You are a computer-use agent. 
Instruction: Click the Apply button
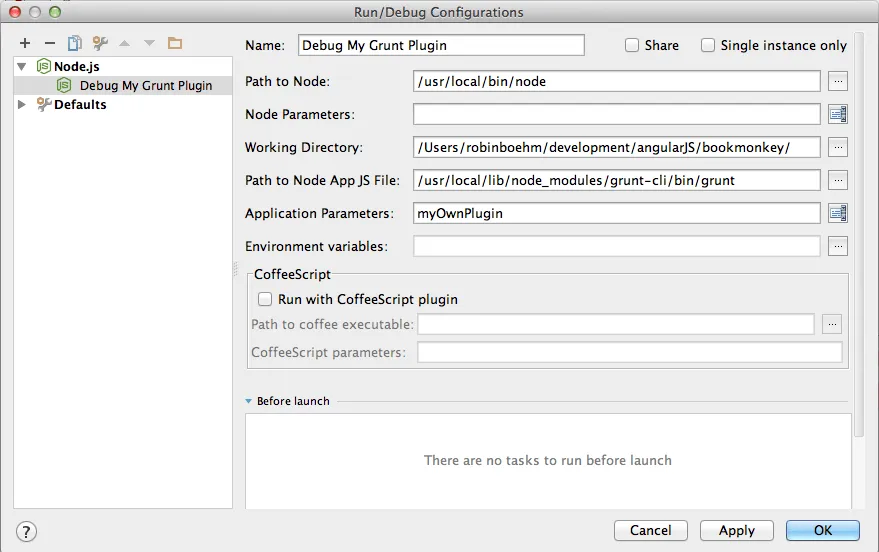(737, 530)
